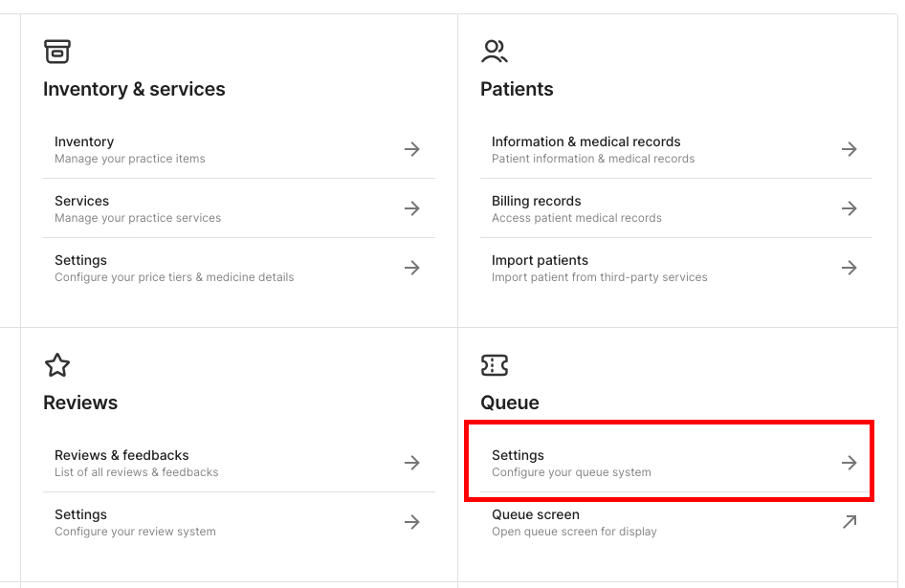This screenshot has height=588, width=905.
Task: Open Services to manage practice services
Action: pos(239,208)
